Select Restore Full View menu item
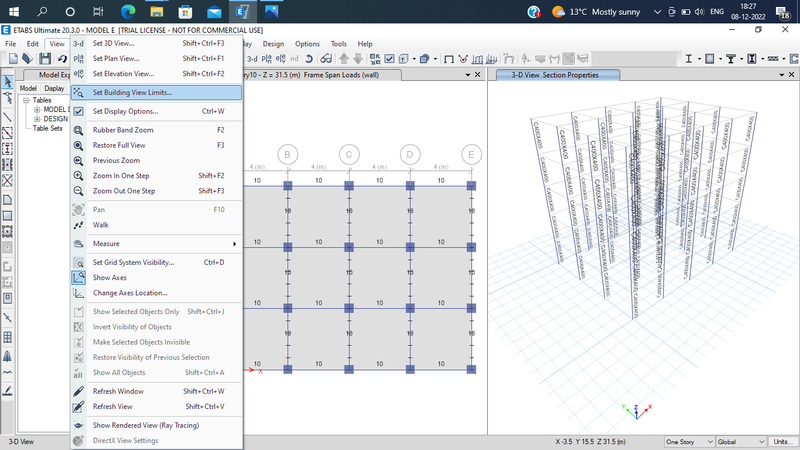The width and height of the screenshot is (800, 450). pyautogui.click(x=157, y=145)
